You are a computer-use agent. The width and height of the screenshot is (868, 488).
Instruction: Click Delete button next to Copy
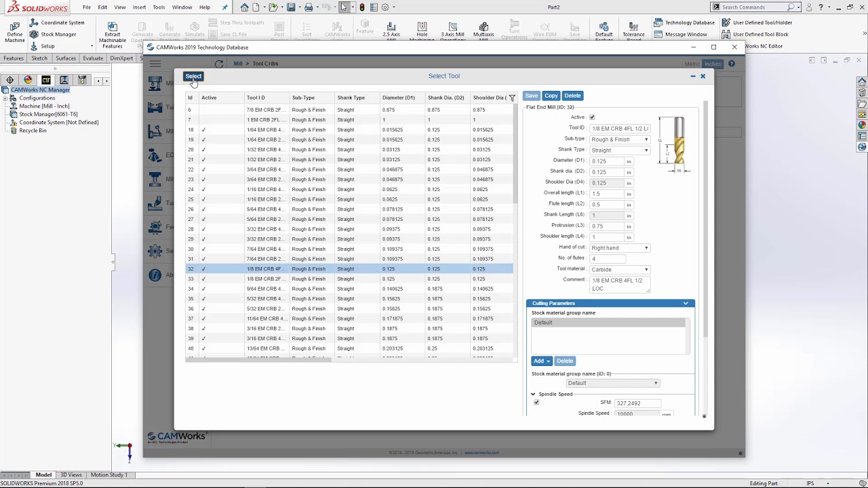tap(572, 96)
